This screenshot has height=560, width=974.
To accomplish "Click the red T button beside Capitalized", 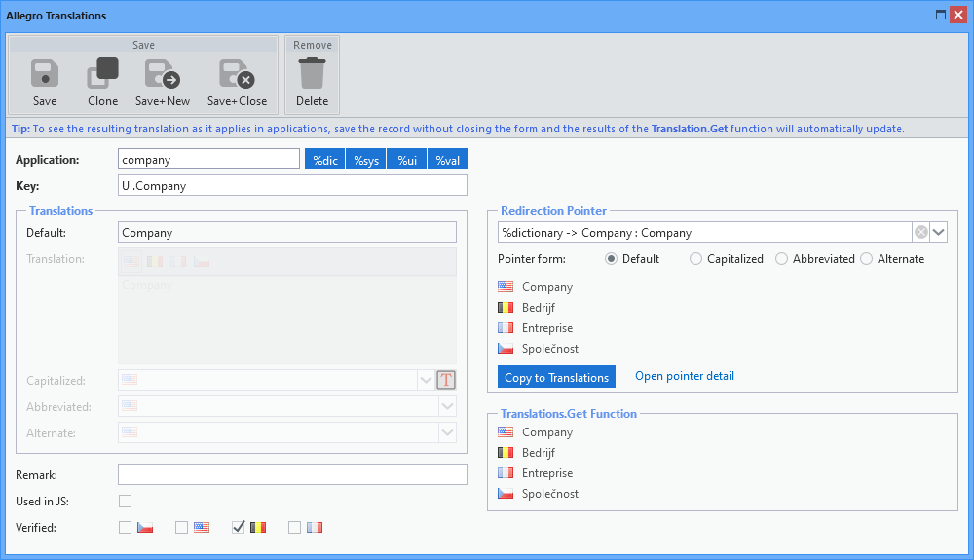I will pos(446,379).
